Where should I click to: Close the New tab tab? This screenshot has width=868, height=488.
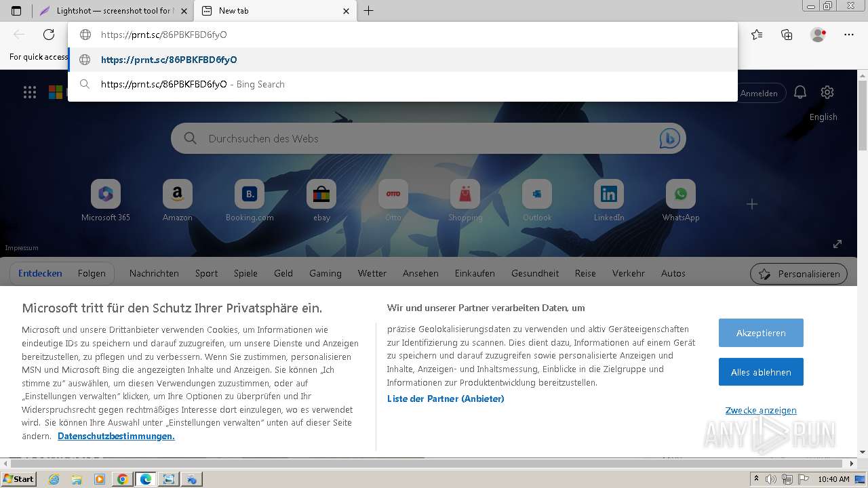tap(347, 11)
